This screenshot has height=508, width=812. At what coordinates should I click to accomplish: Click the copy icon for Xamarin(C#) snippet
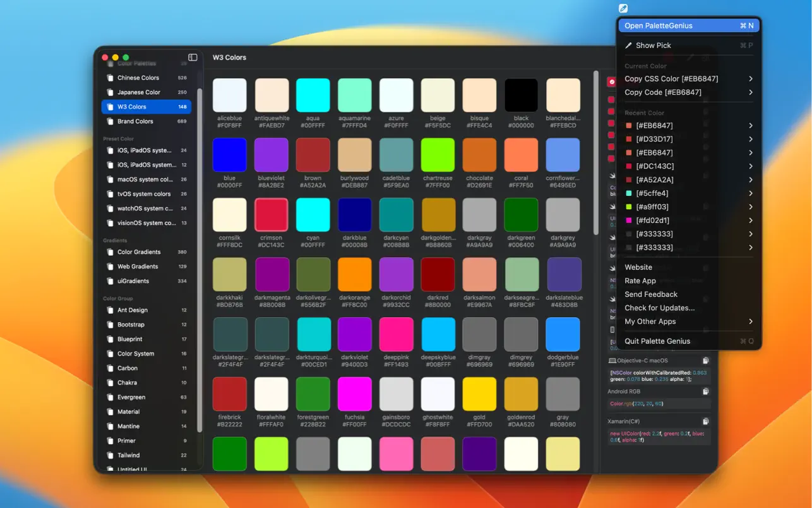click(x=705, y=420)
